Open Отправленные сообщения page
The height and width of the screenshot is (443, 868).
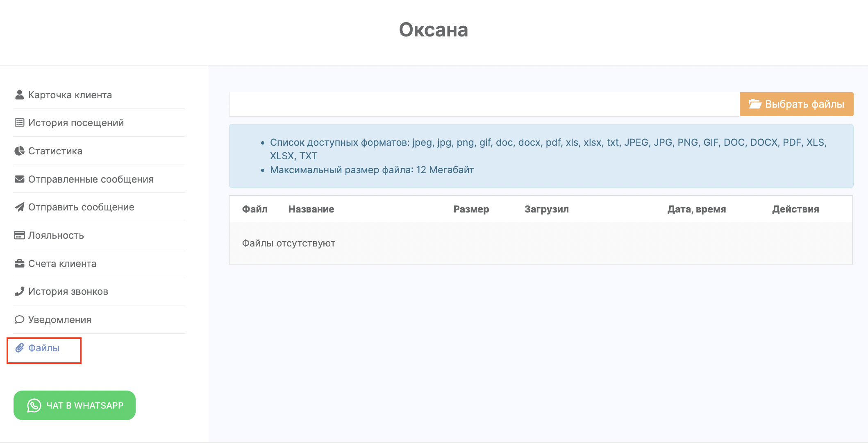tap(91, 179)
